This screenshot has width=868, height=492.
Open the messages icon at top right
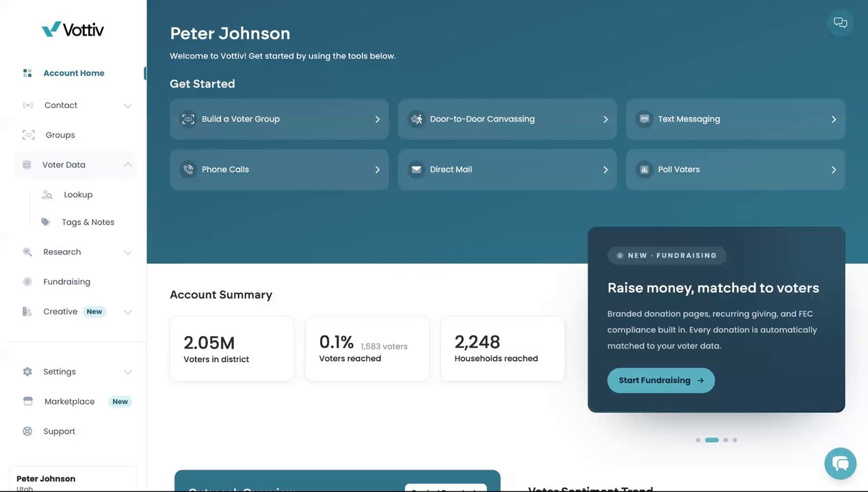point(841,23)
